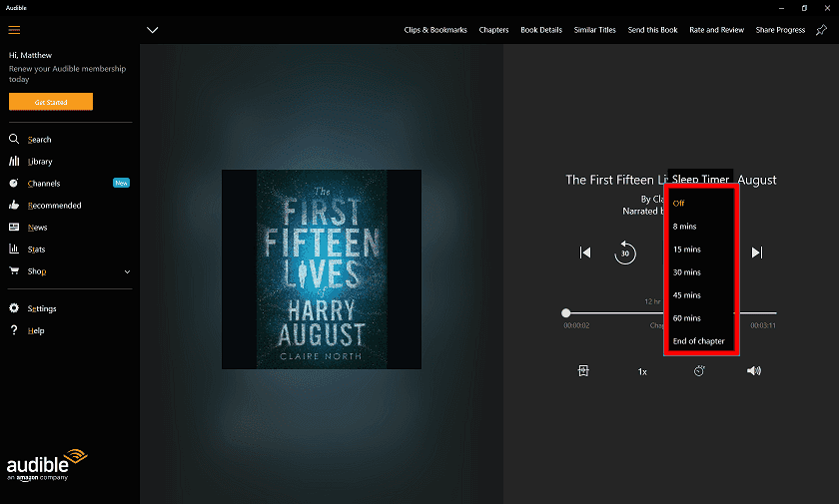Skip to next chapter
Screen dimensions: 839x504
[x=757, y=252]
